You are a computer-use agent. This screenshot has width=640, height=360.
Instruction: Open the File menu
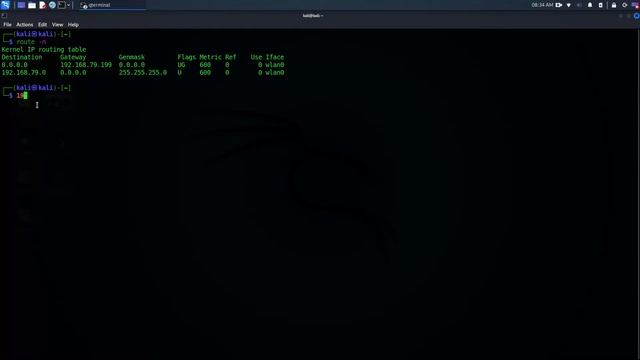[x=7, y=24]
